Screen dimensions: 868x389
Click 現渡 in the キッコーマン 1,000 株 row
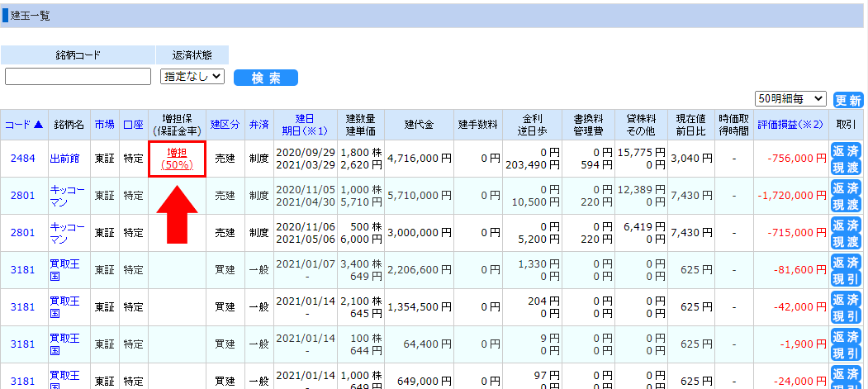coord(847,205)
